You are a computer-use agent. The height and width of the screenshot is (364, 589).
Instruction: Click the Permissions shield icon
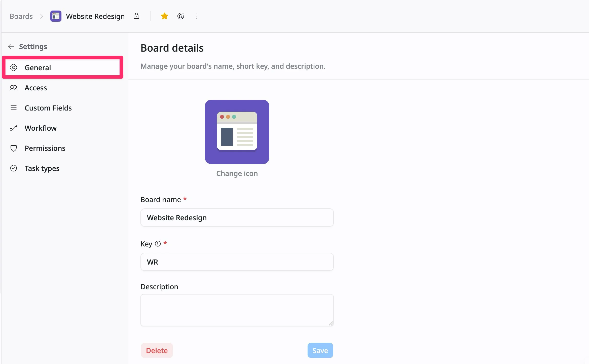click(14, 148)
